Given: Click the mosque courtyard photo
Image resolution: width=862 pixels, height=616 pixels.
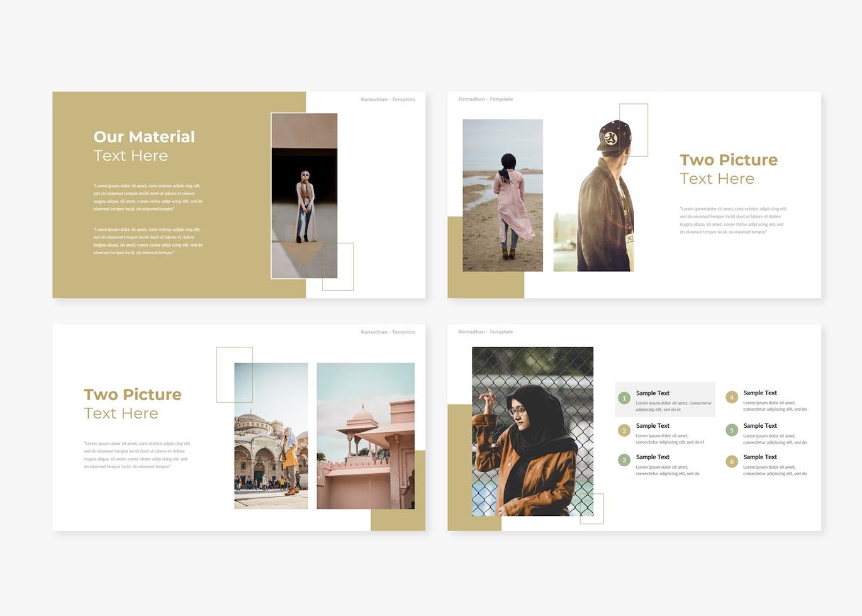Looking at the screenshot, I should pos(271,435).
